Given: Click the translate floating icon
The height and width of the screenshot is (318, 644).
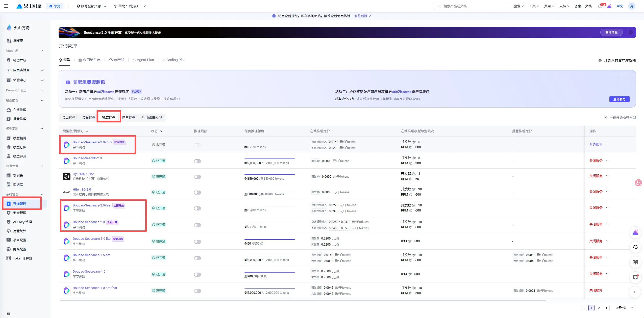Looking at the screenshot, I should point(638,183).
